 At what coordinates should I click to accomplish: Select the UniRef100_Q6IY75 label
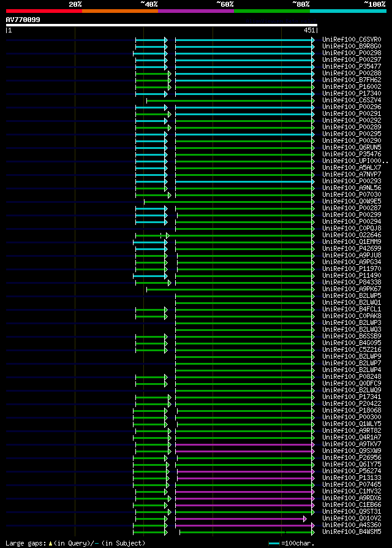point(352,465)
